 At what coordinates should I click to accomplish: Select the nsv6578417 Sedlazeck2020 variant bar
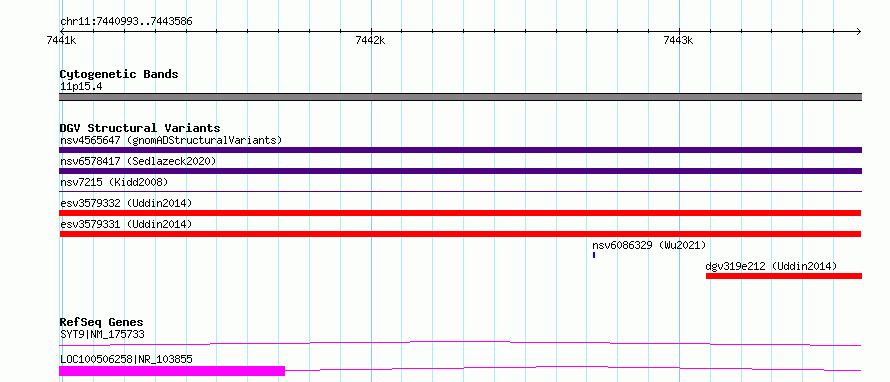[x=460, y=171]
